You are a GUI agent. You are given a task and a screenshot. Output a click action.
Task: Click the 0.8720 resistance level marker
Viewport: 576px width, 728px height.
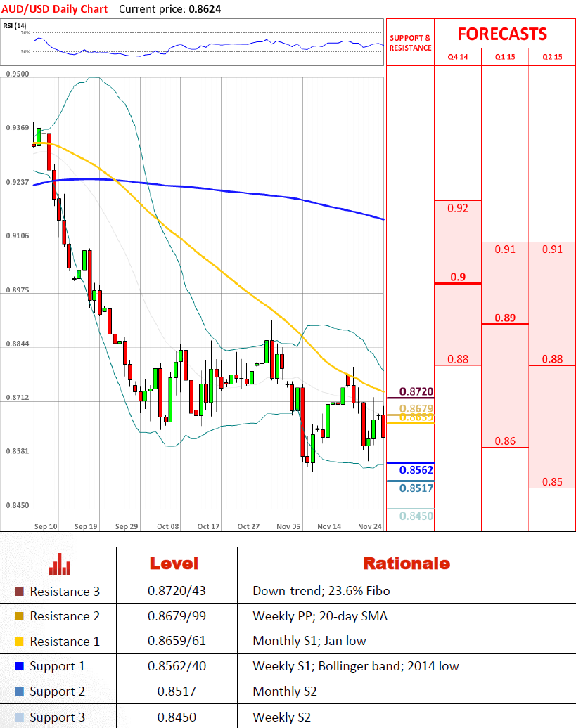click(416, 391)
